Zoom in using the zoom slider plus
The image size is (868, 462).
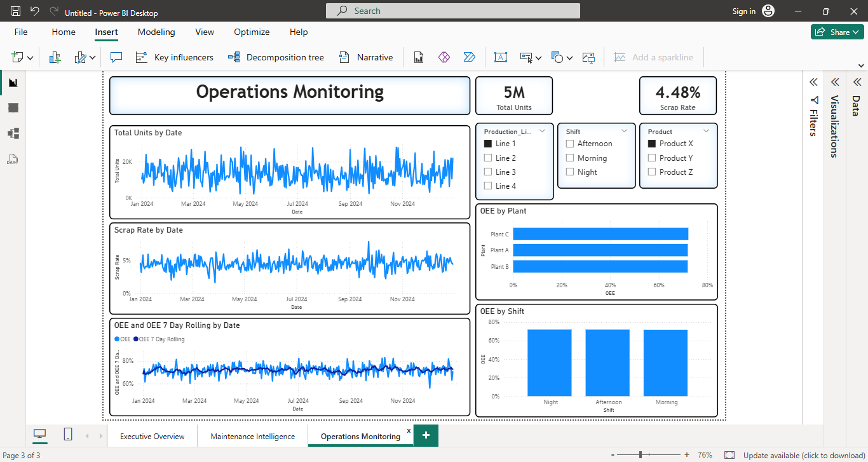[686, 455]
